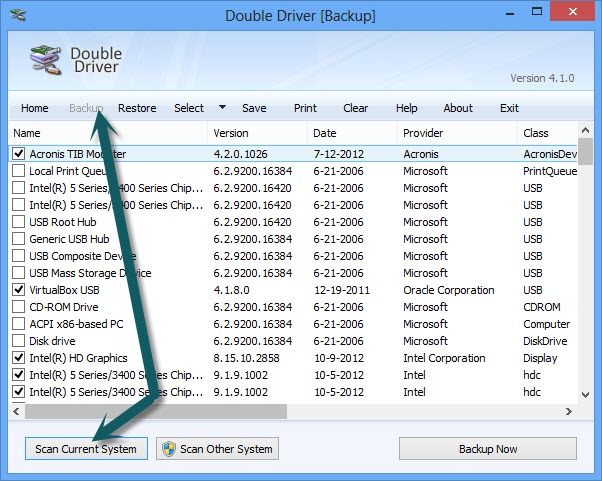Sort by the Name column header
This screenshot has width=602, height=481.
(x=108, y=133)
